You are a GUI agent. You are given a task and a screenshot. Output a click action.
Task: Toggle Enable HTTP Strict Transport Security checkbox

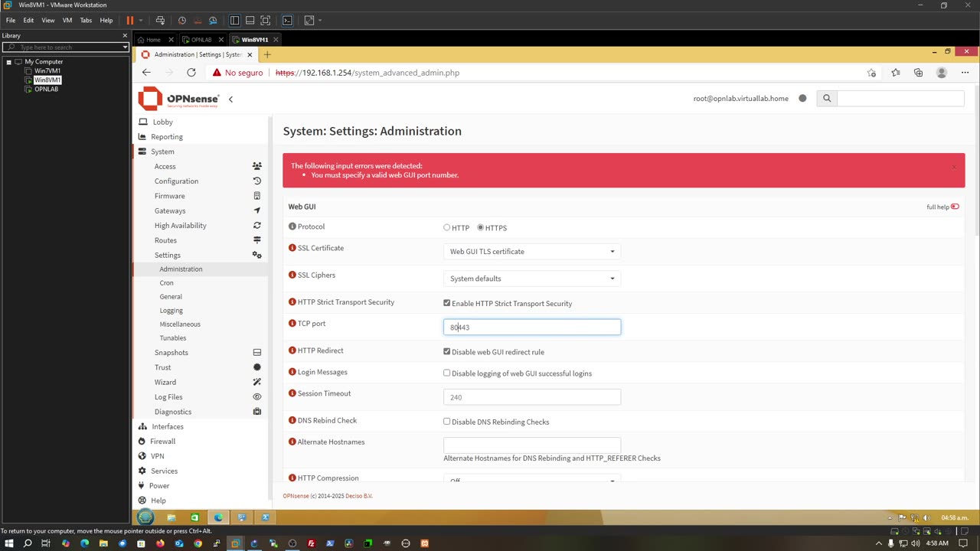447,303
